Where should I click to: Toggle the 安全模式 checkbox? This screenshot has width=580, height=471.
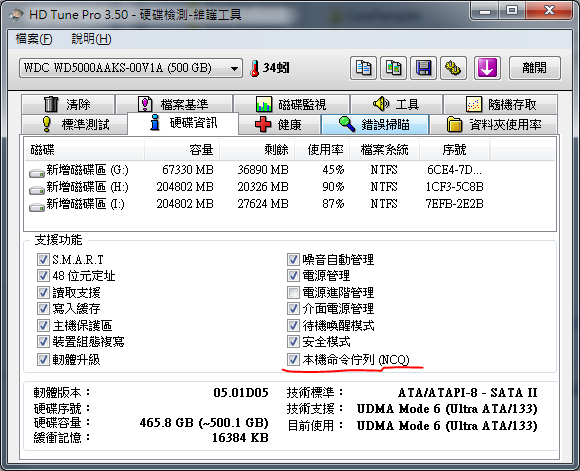click(x=293, y=341)
